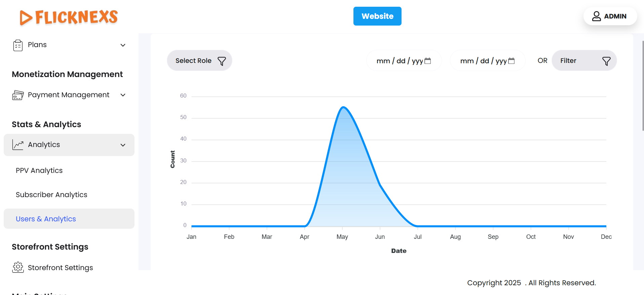644x295 pixels.
Task: Select Users & Analytics menu item
Action: coord(46,219)
